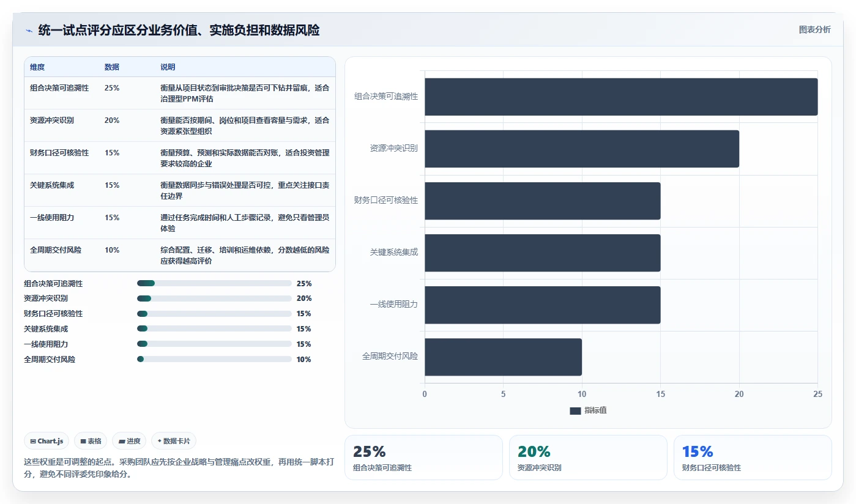Click the 资源冲突识别 progress bar
The width and height of the screenshot is (856, 504).
pos(214,298)
